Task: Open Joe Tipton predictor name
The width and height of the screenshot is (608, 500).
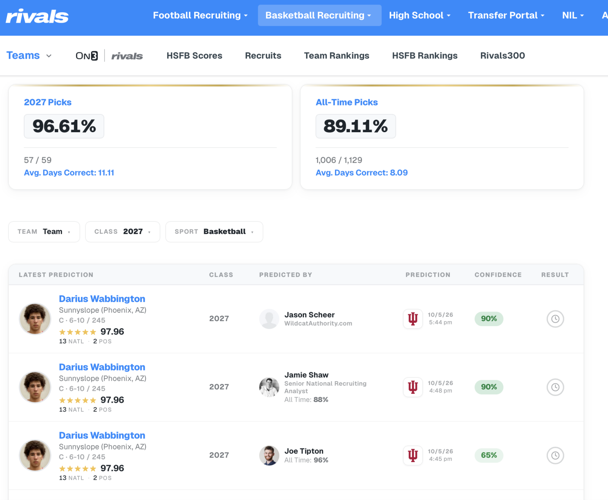Action: point(304,451)
